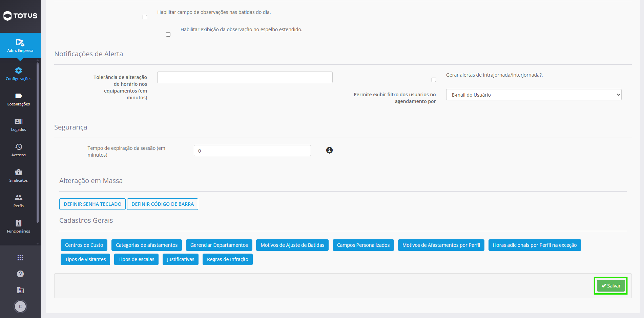Open the help question mark icon
Image resolution: width=644 pixels, height=318 pixels.
click(20, 274)
